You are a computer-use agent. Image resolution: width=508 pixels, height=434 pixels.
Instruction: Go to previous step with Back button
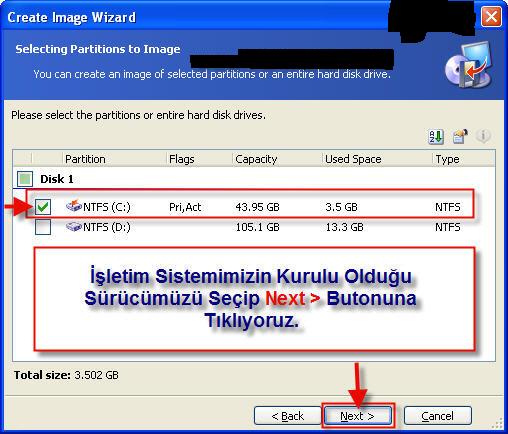tap(288, 416)
